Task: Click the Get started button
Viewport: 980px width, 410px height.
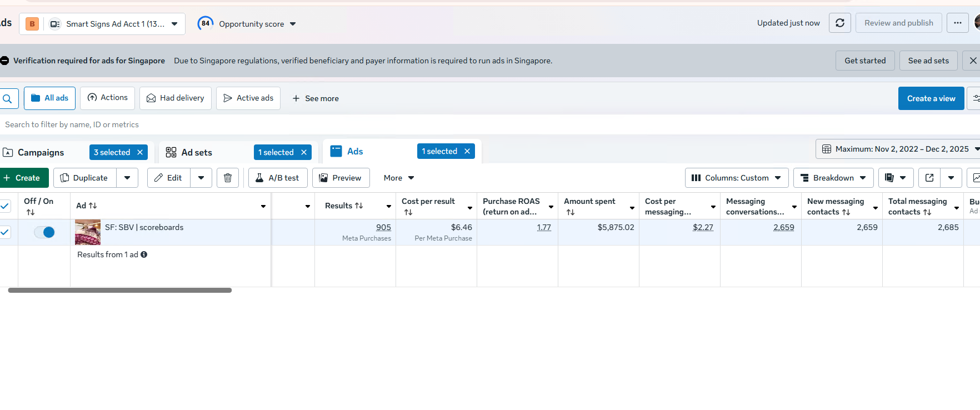Action: (864, 61)
